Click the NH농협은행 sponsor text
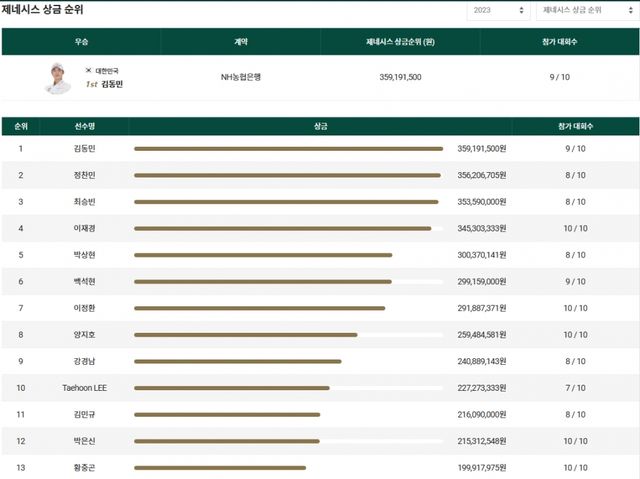The image size is (640, 479). 240,77
